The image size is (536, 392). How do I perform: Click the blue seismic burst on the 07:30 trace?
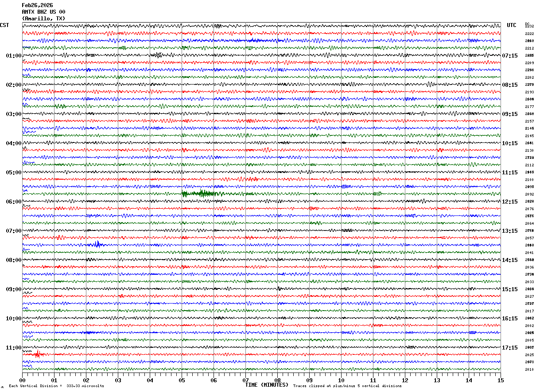pyautogui.click(x=97, y=244)
